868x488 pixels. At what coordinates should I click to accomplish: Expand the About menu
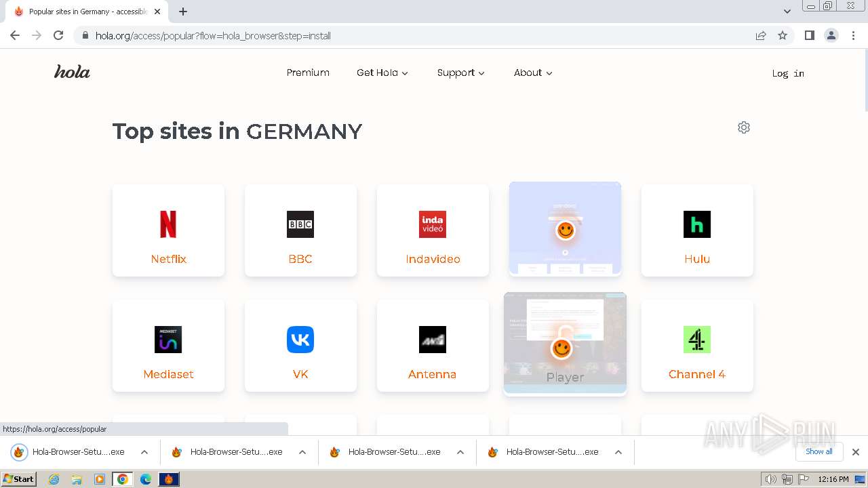(x=533, y=73)
